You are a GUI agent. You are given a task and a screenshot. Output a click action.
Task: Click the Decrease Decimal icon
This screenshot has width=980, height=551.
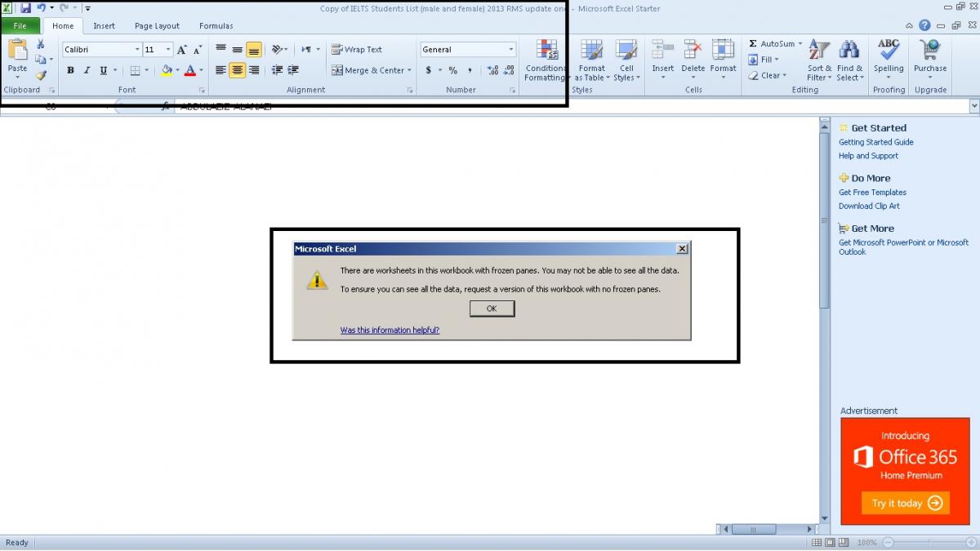[509, 71]
